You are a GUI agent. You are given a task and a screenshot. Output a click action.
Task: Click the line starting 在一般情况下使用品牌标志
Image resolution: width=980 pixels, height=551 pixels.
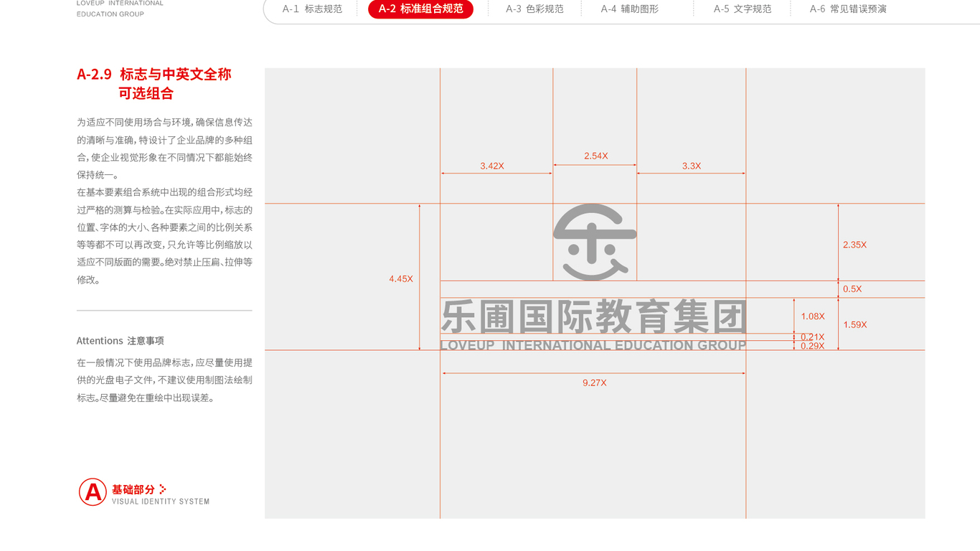coord(164,363)
